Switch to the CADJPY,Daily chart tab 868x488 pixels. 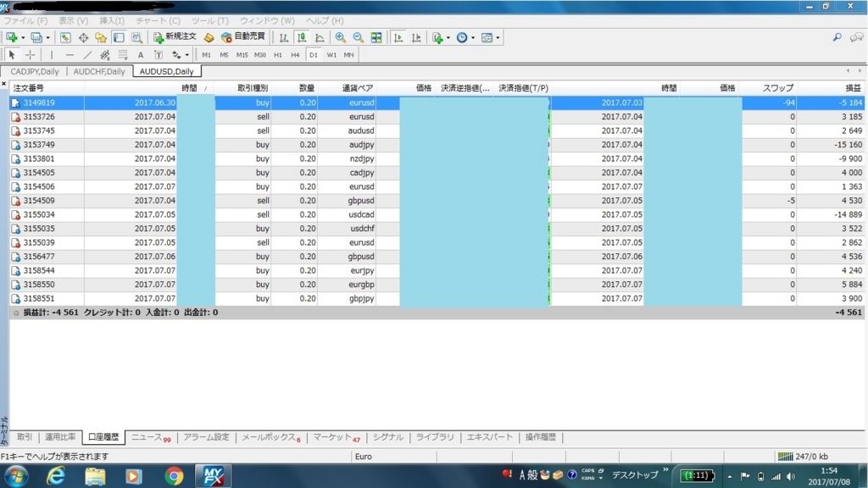[34, 71]
